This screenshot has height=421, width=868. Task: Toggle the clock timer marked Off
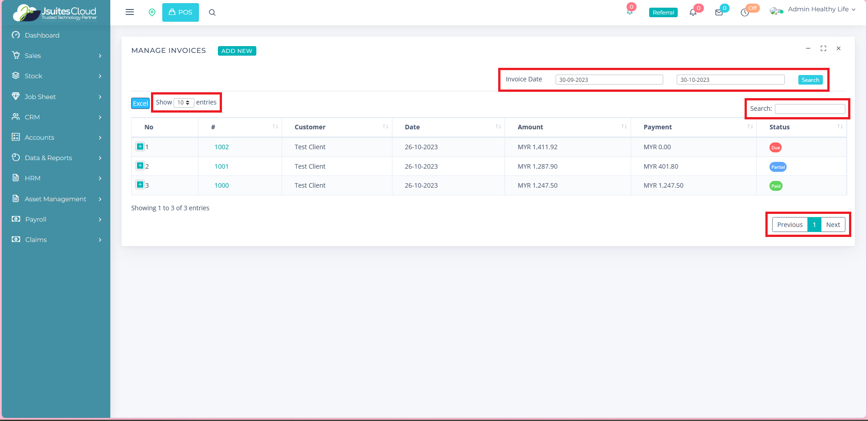tap(745, 13)
